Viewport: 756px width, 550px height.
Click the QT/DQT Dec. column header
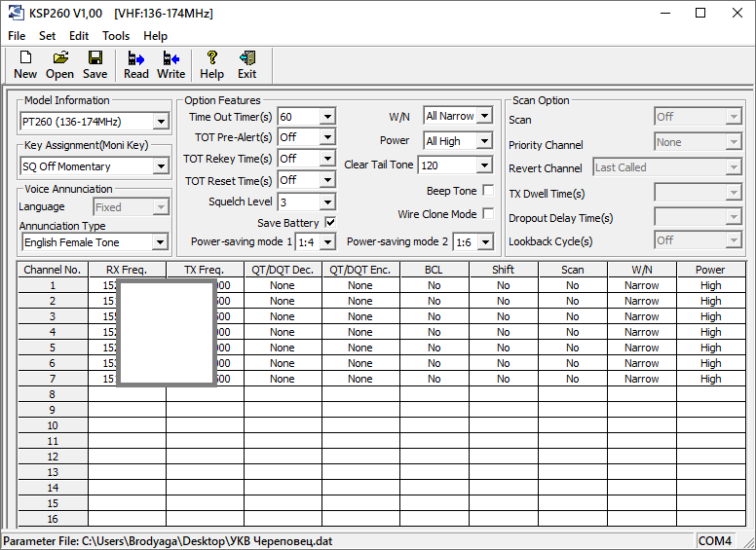pyautogui.click(x=283, y=270)
